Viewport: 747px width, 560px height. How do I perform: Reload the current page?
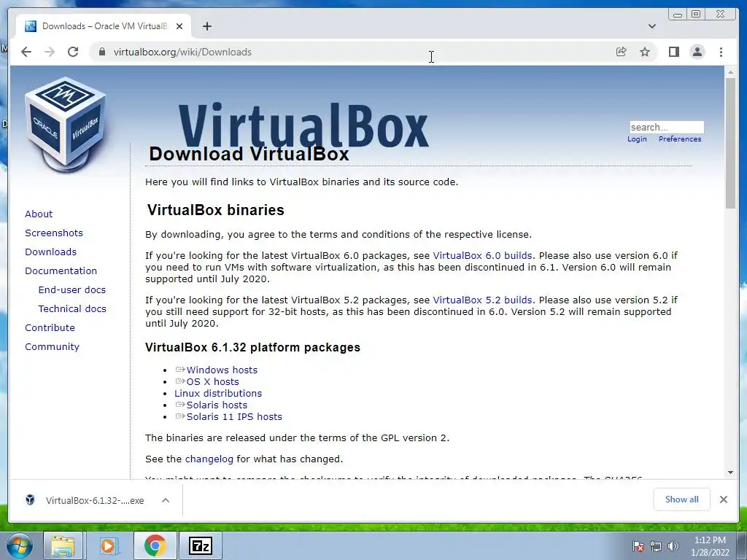[x=73, y=52]
